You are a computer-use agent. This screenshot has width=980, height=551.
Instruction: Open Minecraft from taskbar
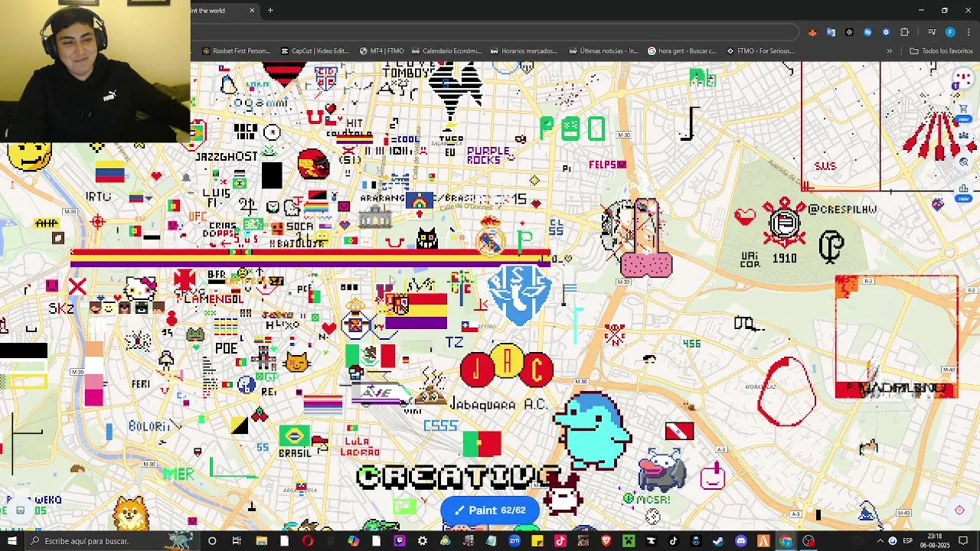pyautogui.click(x=629, y=541)
